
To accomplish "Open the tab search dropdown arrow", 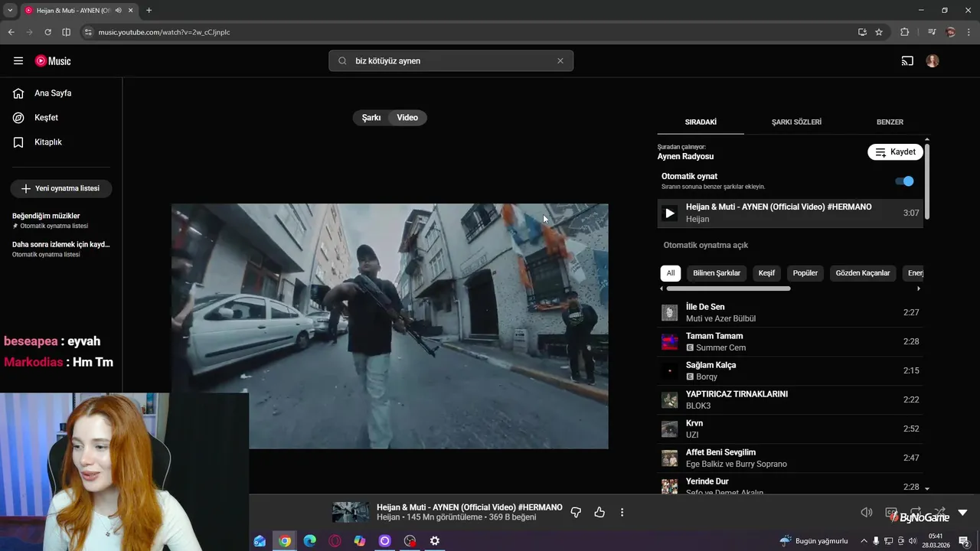I will coord(10,11).
